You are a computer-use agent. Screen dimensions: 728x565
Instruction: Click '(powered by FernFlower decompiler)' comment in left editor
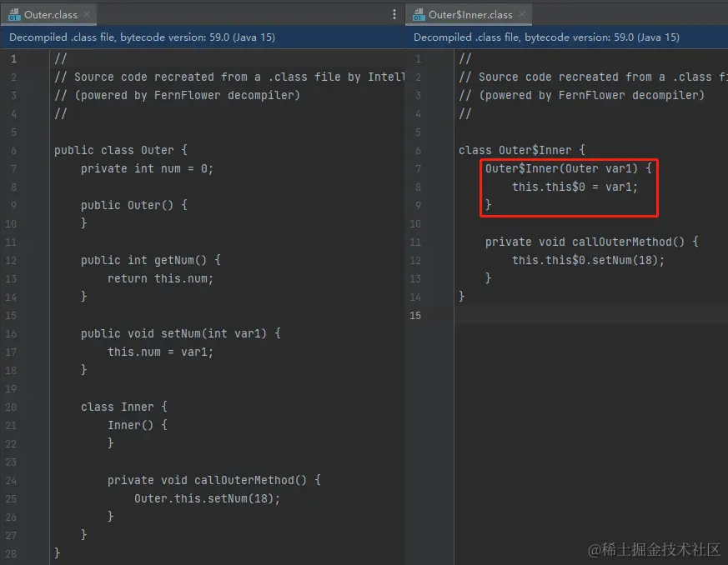178,96
